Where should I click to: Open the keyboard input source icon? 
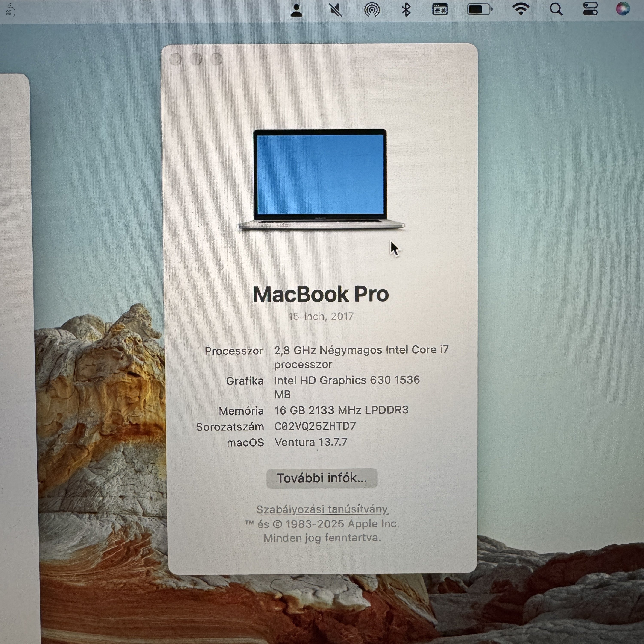[440, 10]
